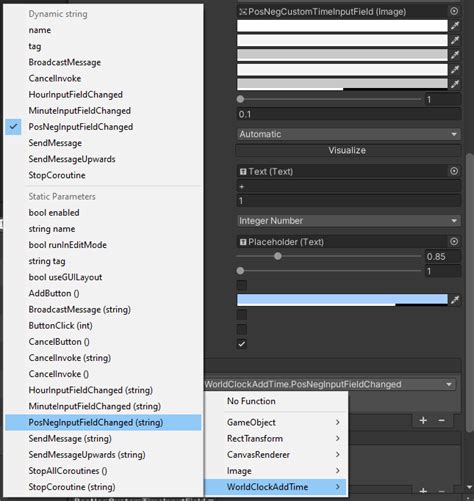Select StopAllCoroutines () menu entry
The image size is (474, 501).
[103, 471]
